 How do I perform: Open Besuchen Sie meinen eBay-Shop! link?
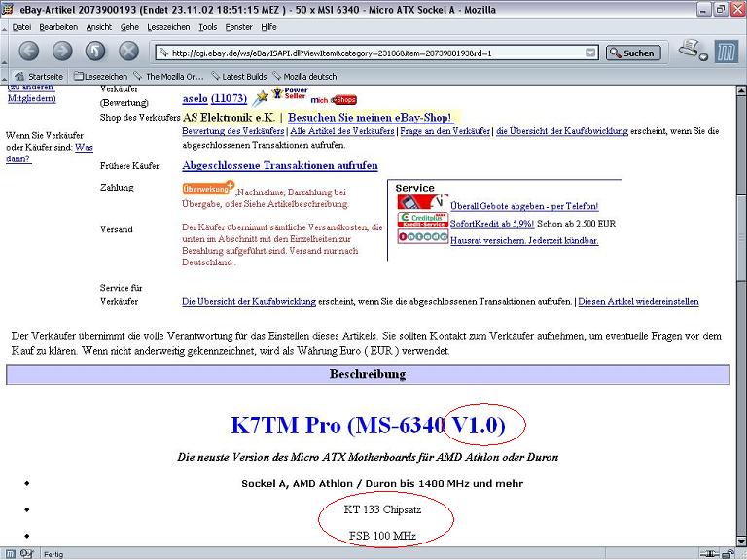point(370,117)
